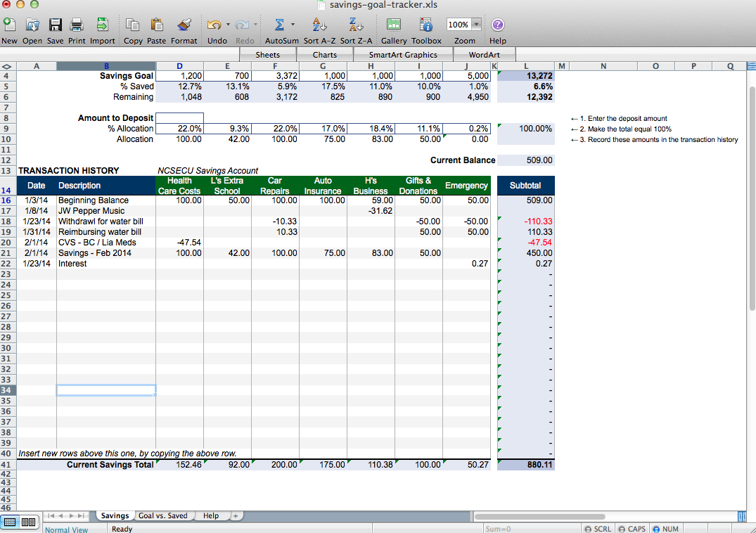Click the Import icon

click(x=102, y=25)
